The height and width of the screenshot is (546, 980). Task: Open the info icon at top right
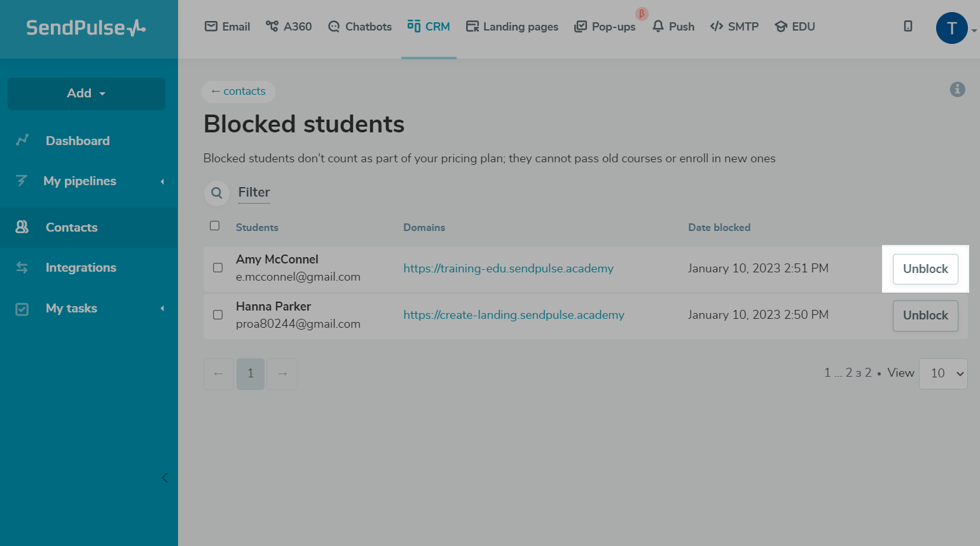tap(957, 90)
